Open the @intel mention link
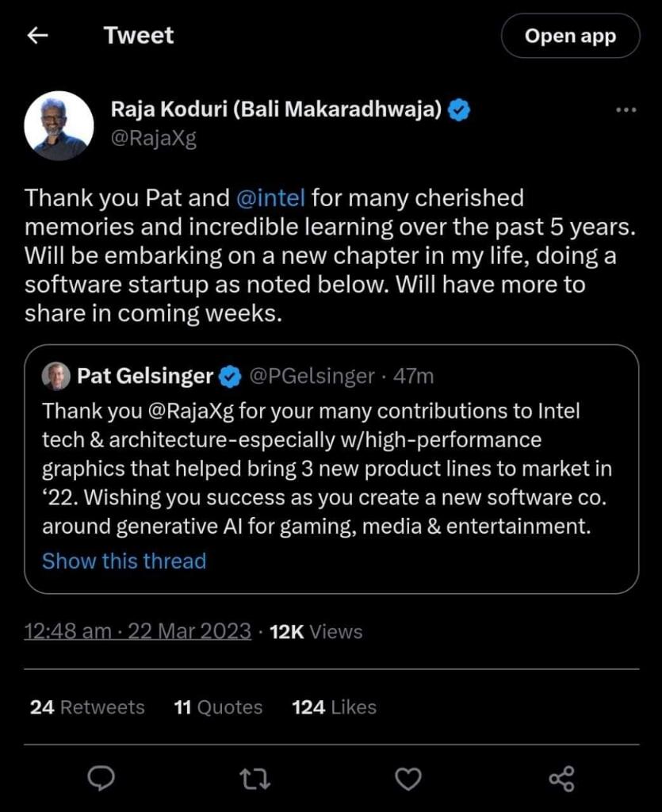The height and width of the screenshot is (812, 662). click(x=271, y=197)
